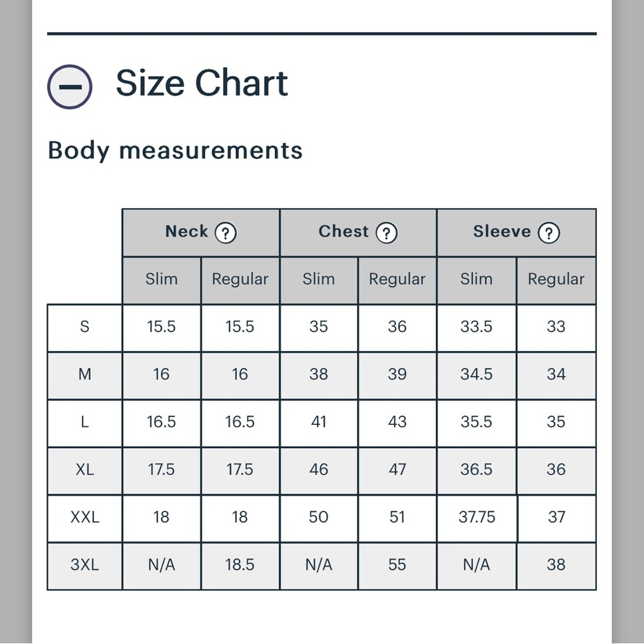This screenshot has width=644, height=644.
Task: Click the L size row label
Action: [x=84, y=423]
